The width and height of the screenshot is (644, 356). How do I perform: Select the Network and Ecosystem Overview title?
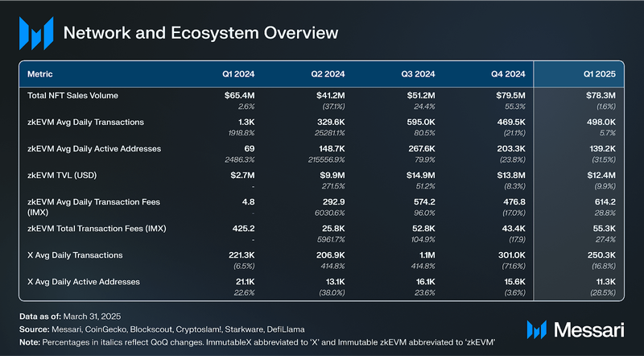coord(200,33)
